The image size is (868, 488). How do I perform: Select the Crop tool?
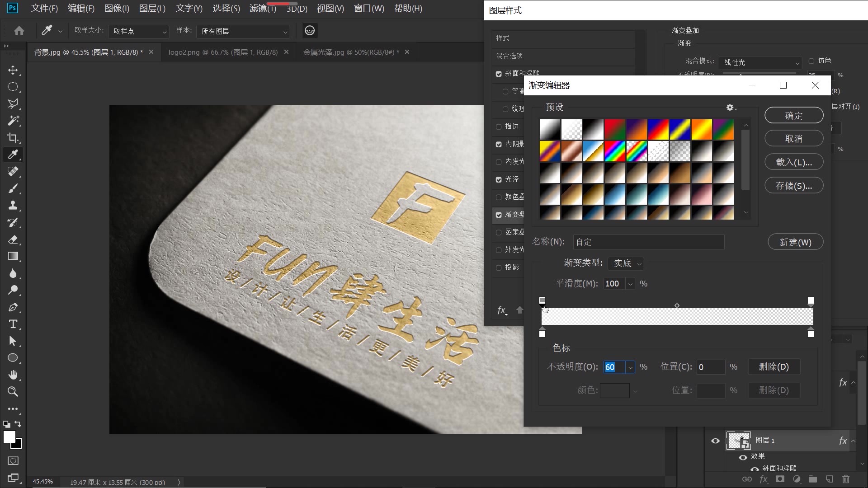coord(13,138)
